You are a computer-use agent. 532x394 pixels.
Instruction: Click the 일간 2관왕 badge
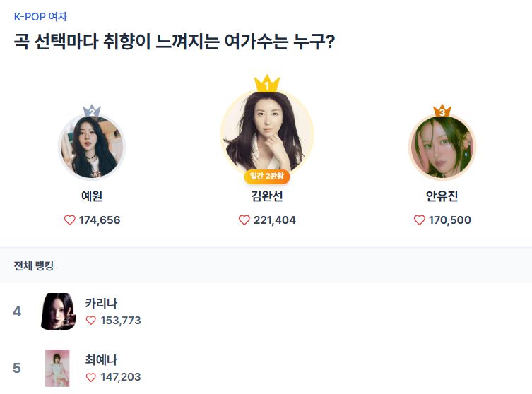coord(267,176)
